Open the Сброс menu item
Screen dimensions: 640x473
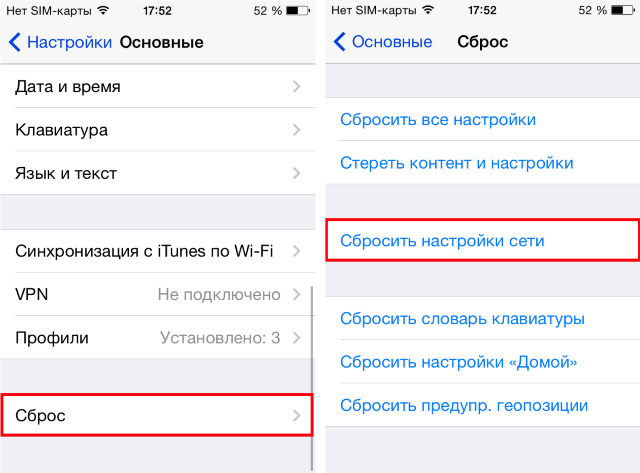tap(157, 415)
